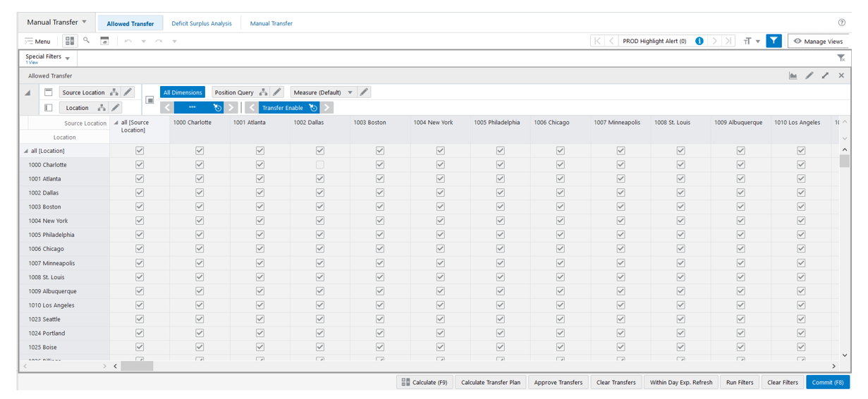Image resolution: width=868 pixels, height=399 pixels.
Task: Open the undo history dropdown arrow
Action: coord(143,41)
